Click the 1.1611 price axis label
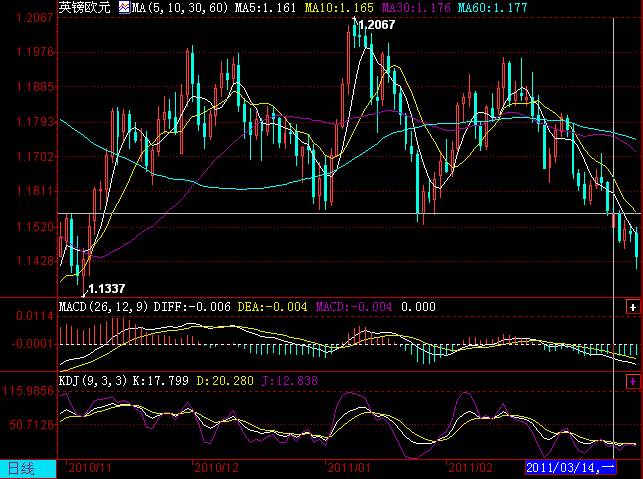The image size is (643, 479). pos(35,191)
